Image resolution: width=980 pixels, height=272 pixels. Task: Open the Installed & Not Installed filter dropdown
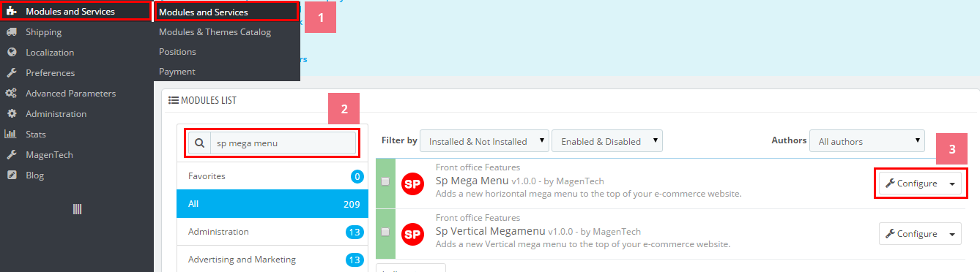click(485, 141)
